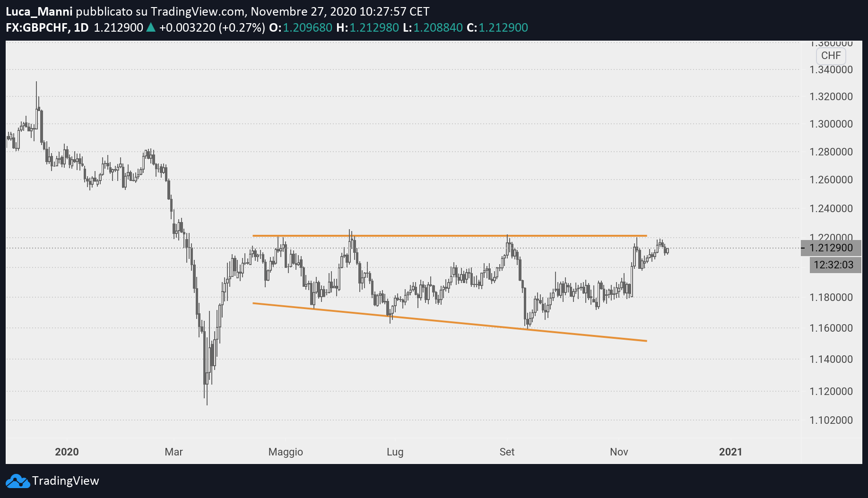Viewport: 868px width, 498px height.
Task: Select the upper orange resistance line
Action: tap(450, 235)
